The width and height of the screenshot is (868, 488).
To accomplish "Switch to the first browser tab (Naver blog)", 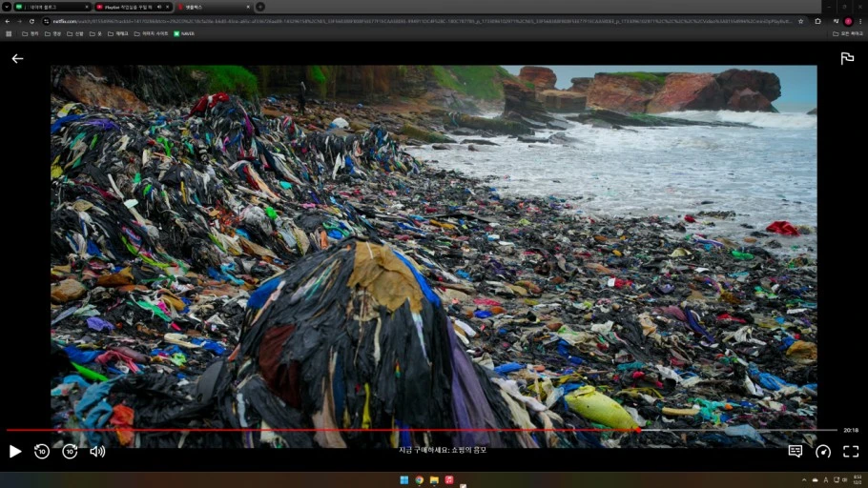I will [46, 7].
